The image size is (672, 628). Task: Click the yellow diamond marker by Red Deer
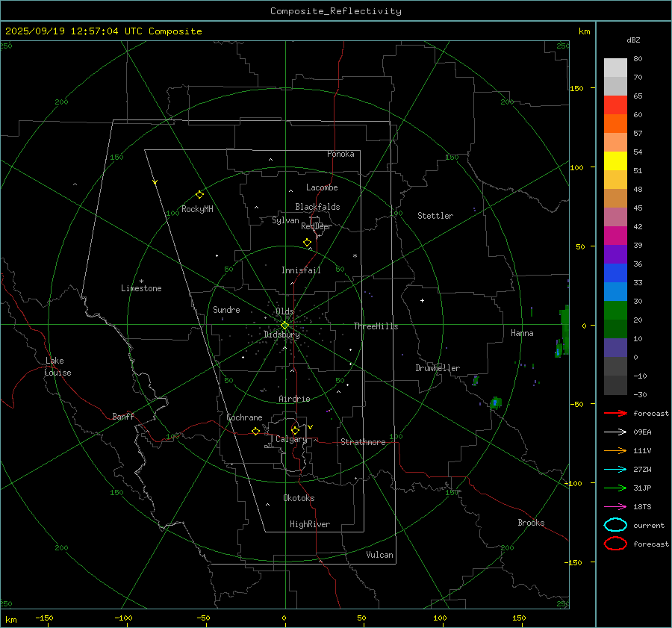307,243
